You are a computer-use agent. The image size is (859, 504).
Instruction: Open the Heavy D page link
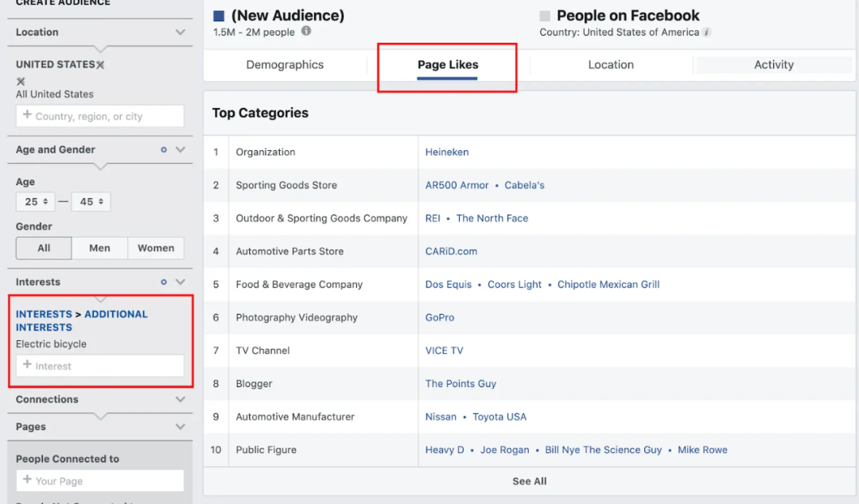445,450
